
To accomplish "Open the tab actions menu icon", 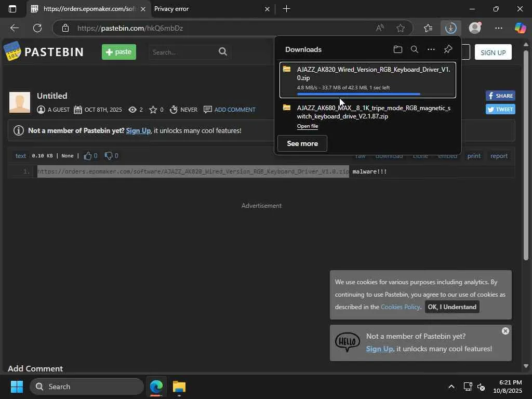I will click(x=12, y=9).
